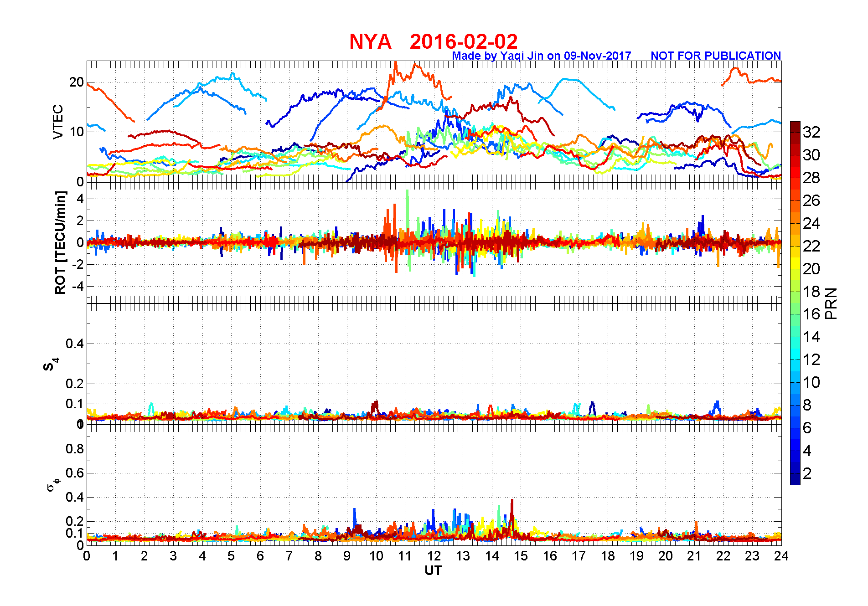
Task: Click the ROT y-axis tick -2
Action: click(77, 264)
